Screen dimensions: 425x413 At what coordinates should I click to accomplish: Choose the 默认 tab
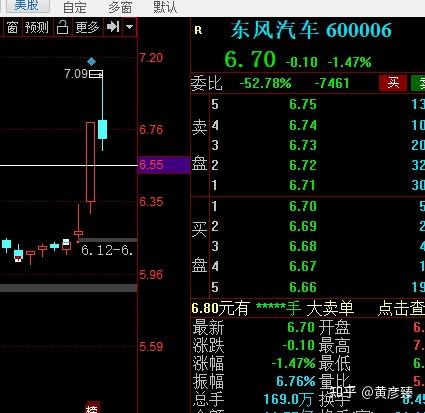tap(165, 7)
